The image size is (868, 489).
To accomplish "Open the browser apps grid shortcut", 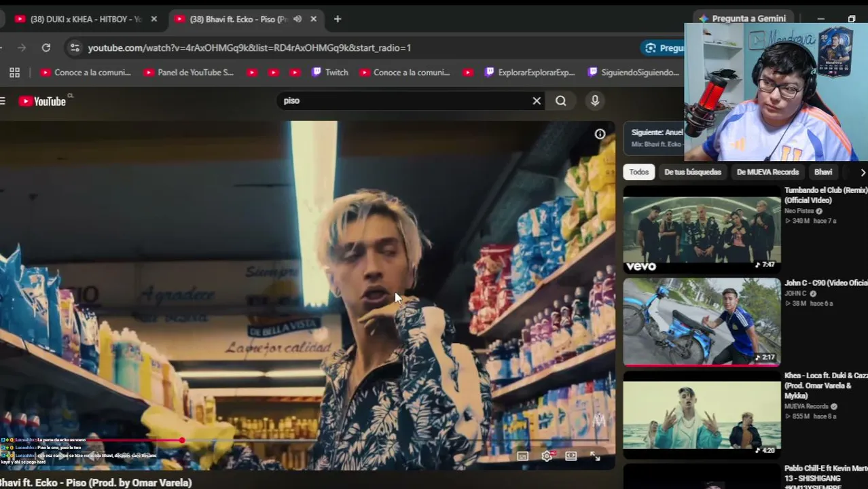I will pos(14,73).
